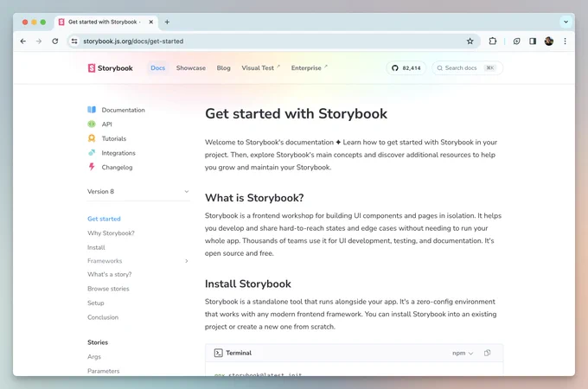Click the address bar URL
Image resolution: width=588 pixels, height=389 pixels.
coord(133,41)
